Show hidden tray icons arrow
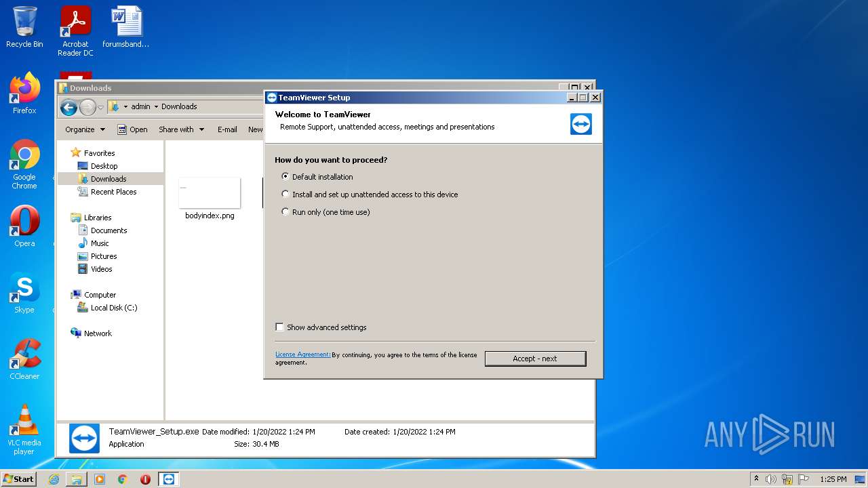This screenshot has width=868, height=488. [756, 479]
